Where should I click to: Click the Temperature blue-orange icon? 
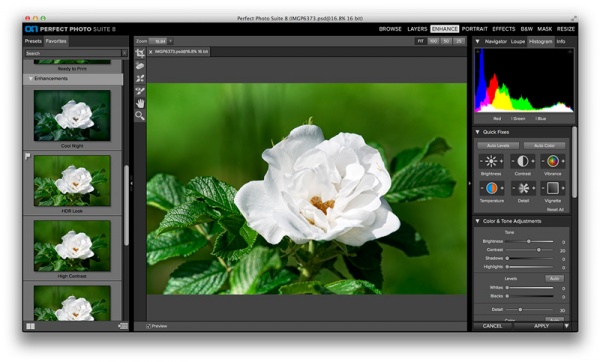click(492, 188)
